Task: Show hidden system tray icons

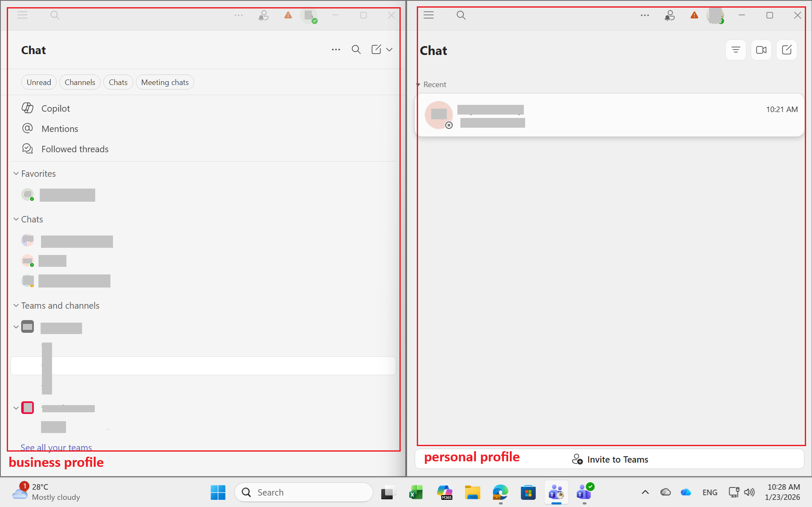Action: point(645,492)
